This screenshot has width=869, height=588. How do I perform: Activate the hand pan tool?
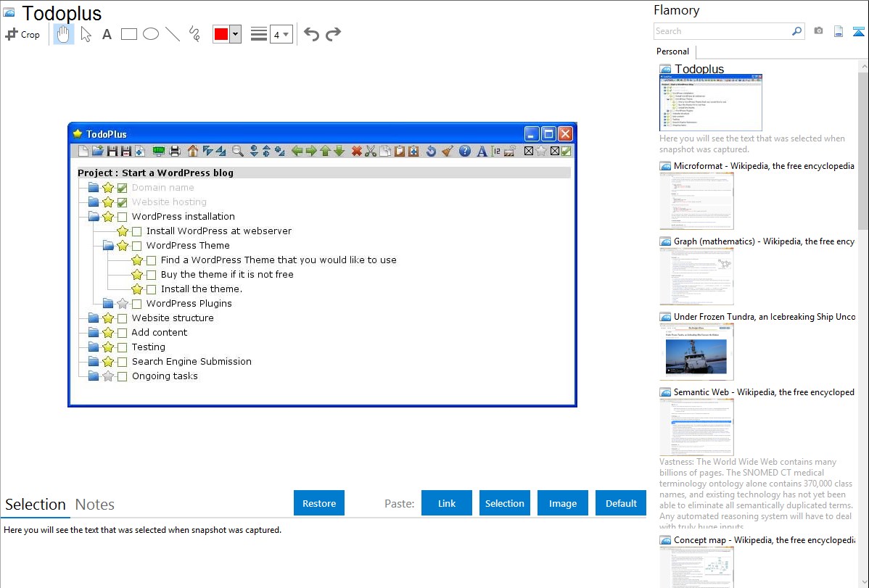(x=63, y=34)
